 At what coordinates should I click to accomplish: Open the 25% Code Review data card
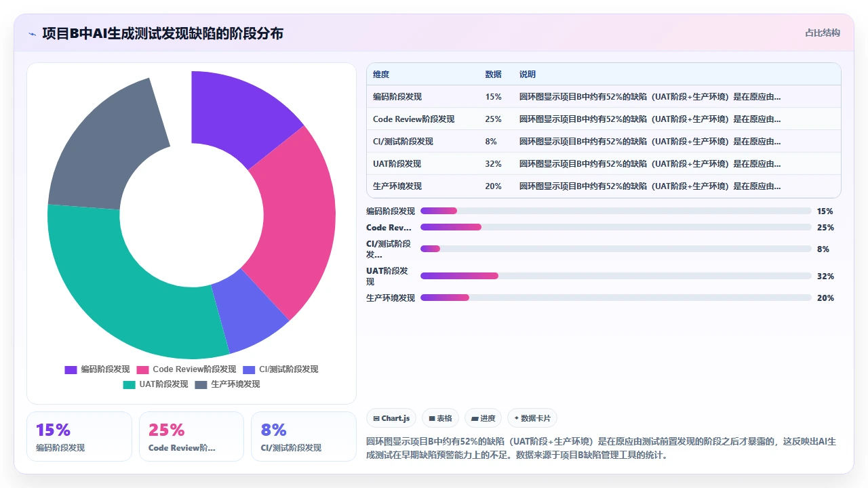[x=191, y=436]
